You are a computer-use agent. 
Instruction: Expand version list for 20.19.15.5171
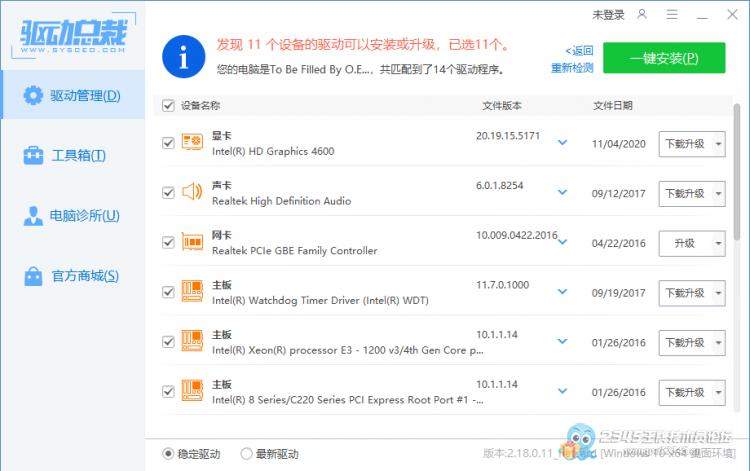click(562, 142)
